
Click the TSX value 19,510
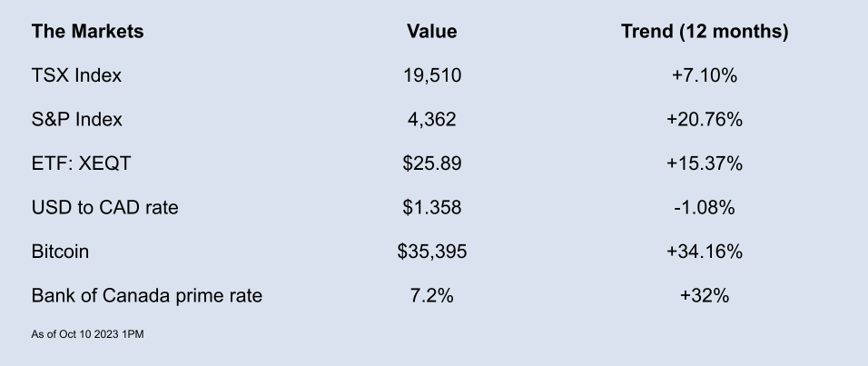pos(432,75)
